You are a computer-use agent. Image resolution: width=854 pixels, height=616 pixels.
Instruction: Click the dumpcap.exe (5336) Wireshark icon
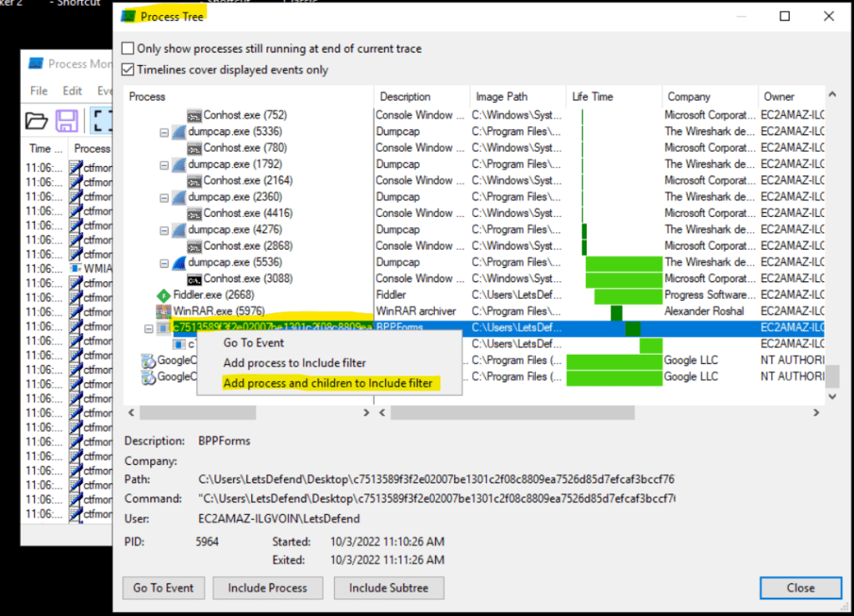click(x=179, y=132)
